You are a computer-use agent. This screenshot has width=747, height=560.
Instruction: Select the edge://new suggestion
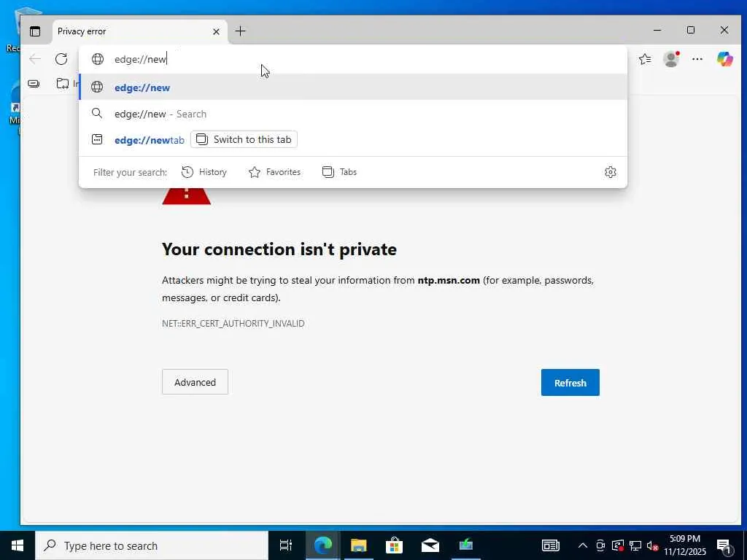pos(352,87)
